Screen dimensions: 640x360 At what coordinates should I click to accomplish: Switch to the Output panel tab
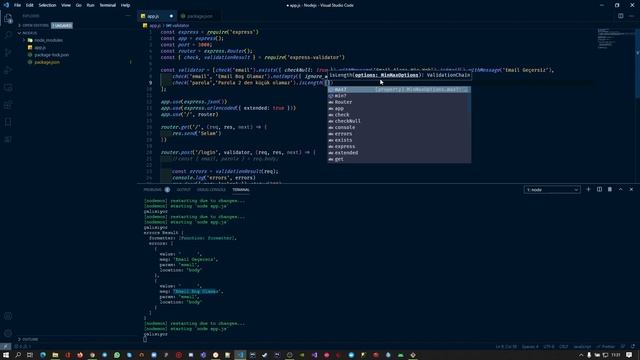183,189
